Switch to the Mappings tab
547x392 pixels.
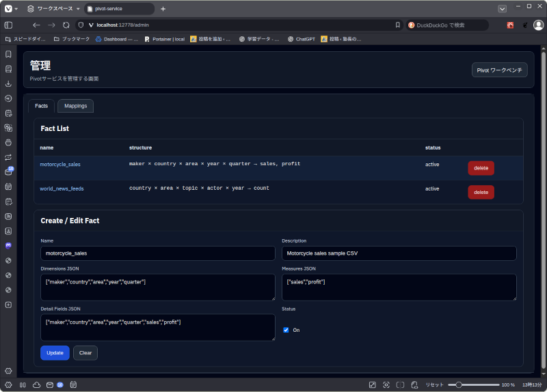pos(75,106)
